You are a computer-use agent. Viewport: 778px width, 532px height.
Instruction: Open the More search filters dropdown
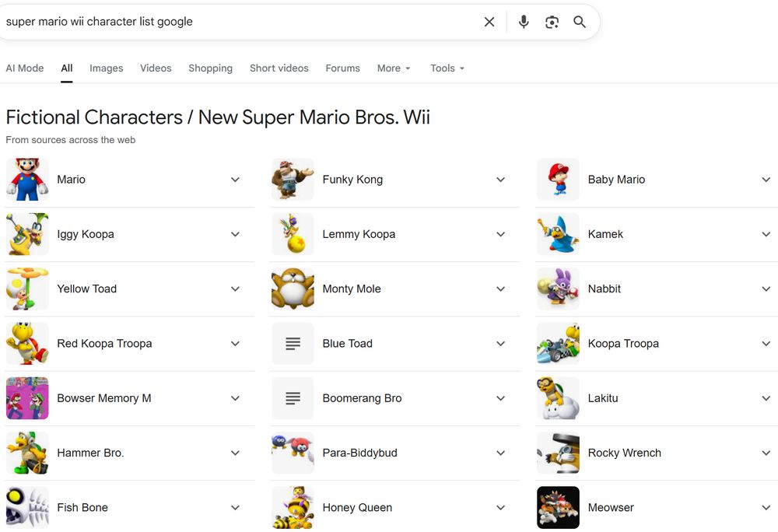coord(394,68)
